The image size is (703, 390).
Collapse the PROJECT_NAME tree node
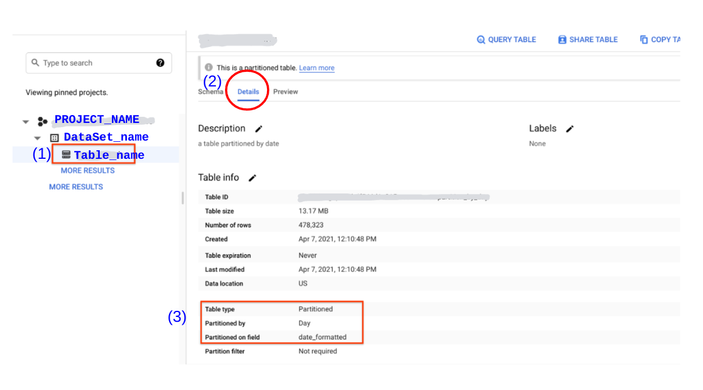(x=26, y=121)
